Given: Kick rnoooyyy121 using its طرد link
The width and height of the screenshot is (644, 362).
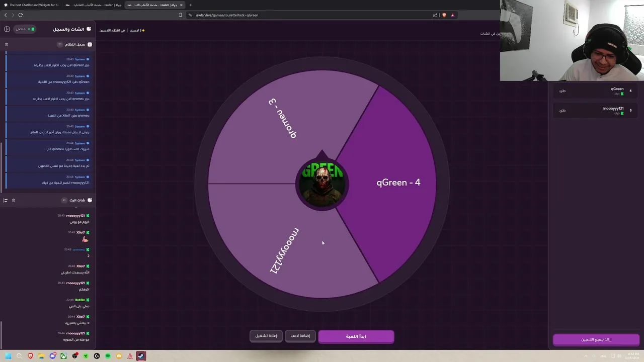Looking at the screenshot, I should pyautogui.click(x=562, y=111).
